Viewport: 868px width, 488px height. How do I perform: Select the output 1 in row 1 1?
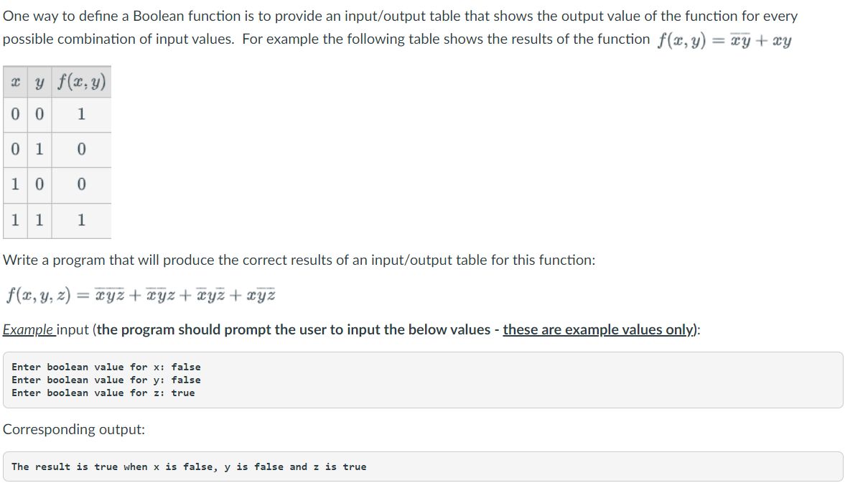click(x=80, y=220)
